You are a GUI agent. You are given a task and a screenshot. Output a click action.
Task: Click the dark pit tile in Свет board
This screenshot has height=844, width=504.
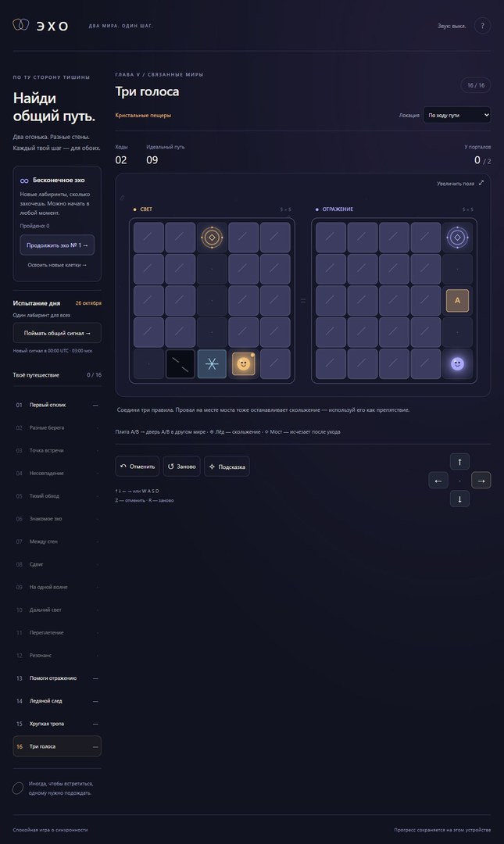[x=180, y=364]
